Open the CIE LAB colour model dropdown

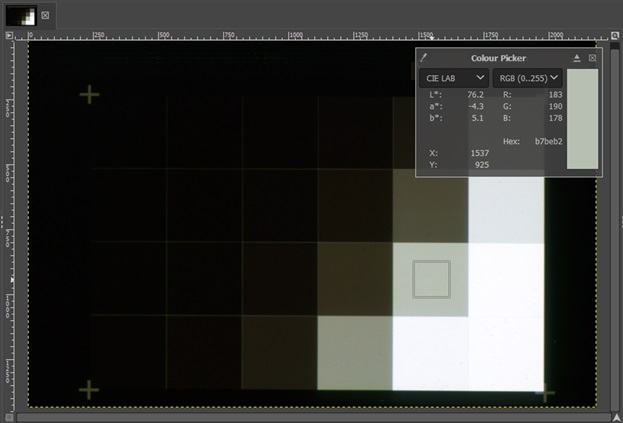454,78
